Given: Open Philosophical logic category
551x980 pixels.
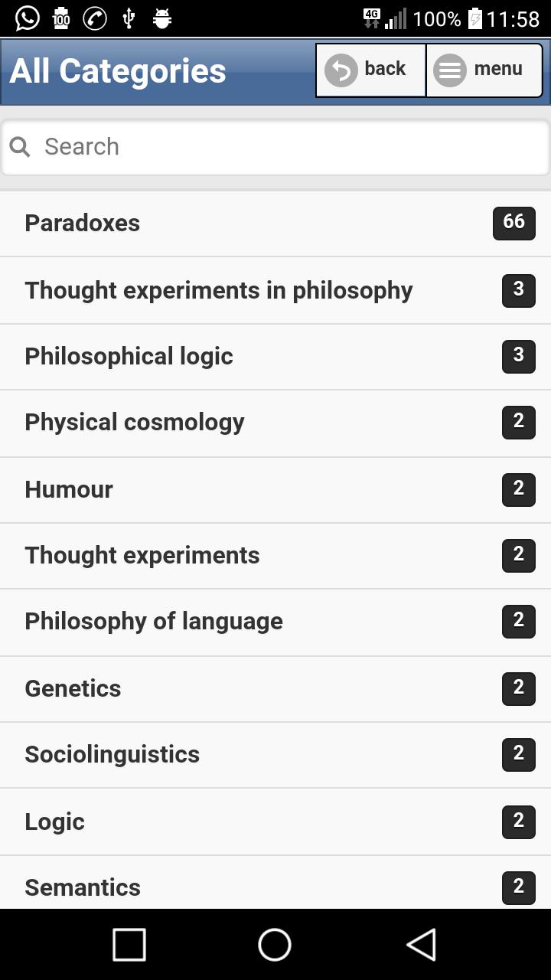Looking at the screenshot, I should click(275, 357).
